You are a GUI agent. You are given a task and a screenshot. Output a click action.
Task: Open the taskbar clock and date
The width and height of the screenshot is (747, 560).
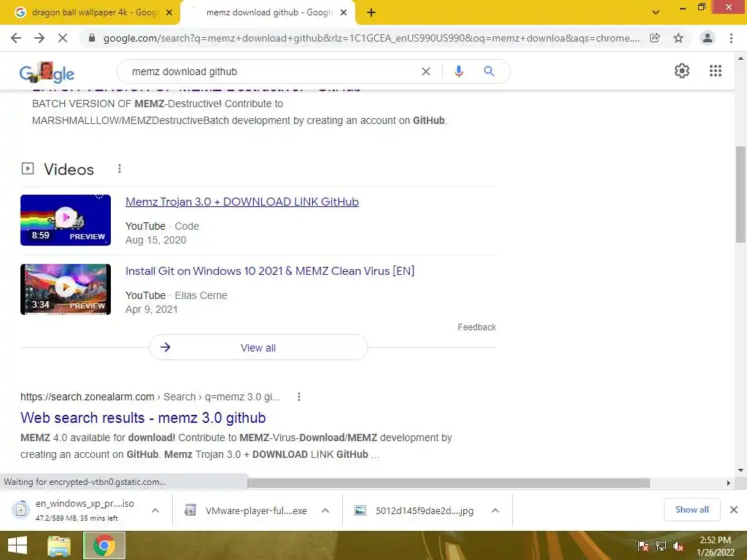716,546
